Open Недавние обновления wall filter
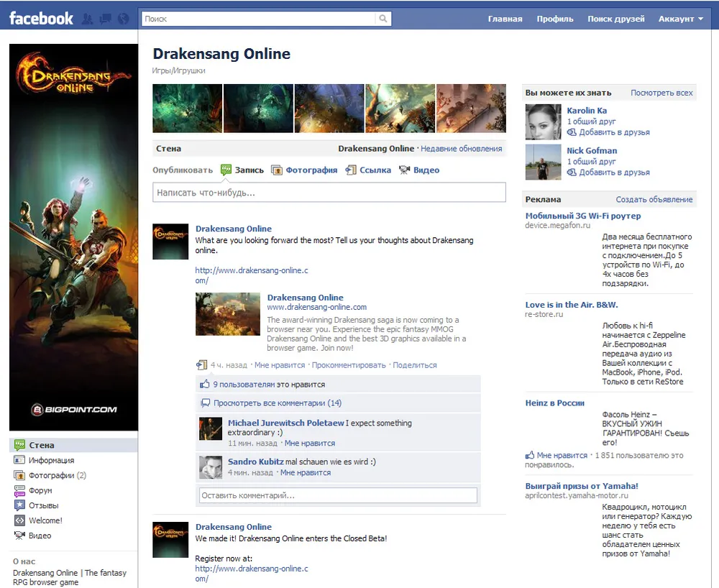The height and width of the screenshot is (588, 719). click(x=461, y=149)
